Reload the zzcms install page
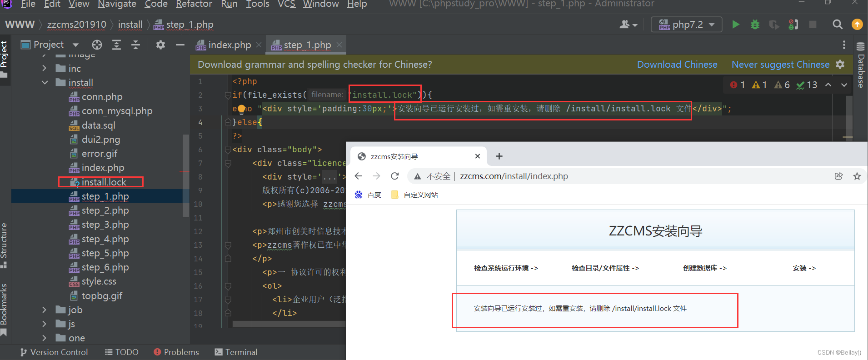The width and height of the screenshot is (868, 360). 394,176
